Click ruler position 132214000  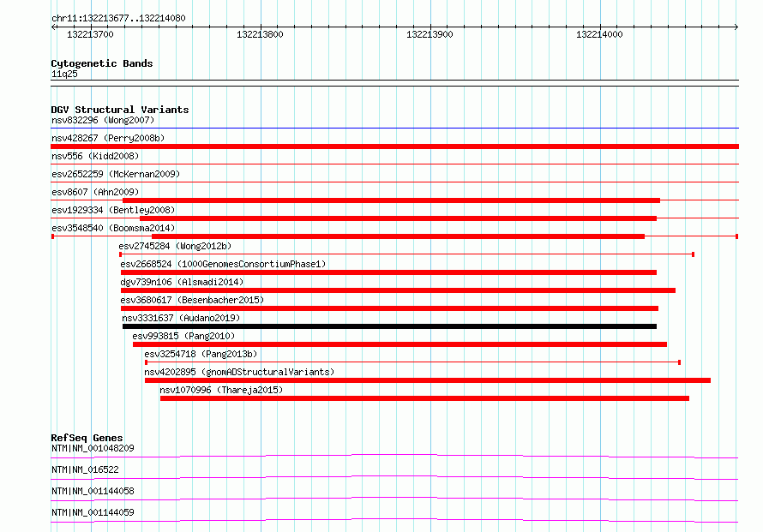599,34
